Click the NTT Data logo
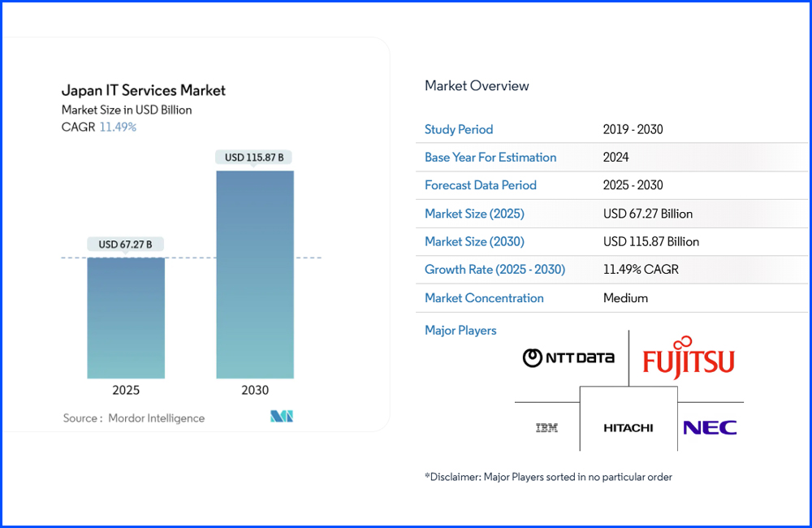The image size is (812, 528). 568,357
